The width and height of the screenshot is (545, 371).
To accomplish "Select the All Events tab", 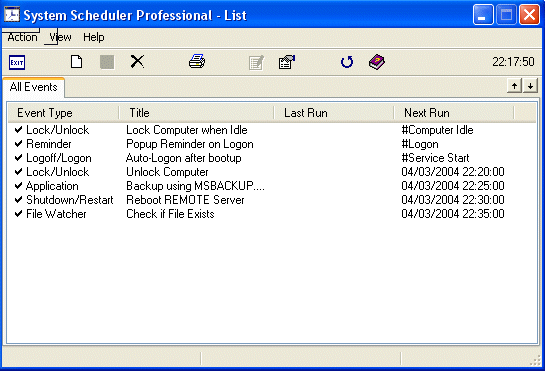I will click(x=33, y=87).
